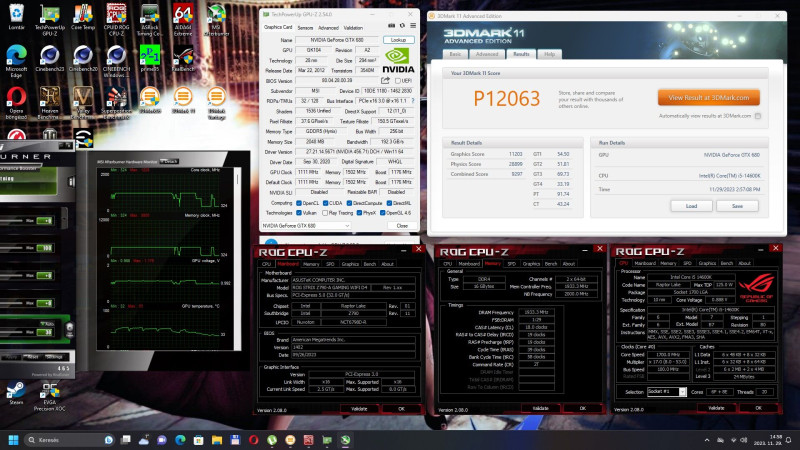Open Basic tab in 3DMark 11
The image size is (800, 450).
(455, 54)
